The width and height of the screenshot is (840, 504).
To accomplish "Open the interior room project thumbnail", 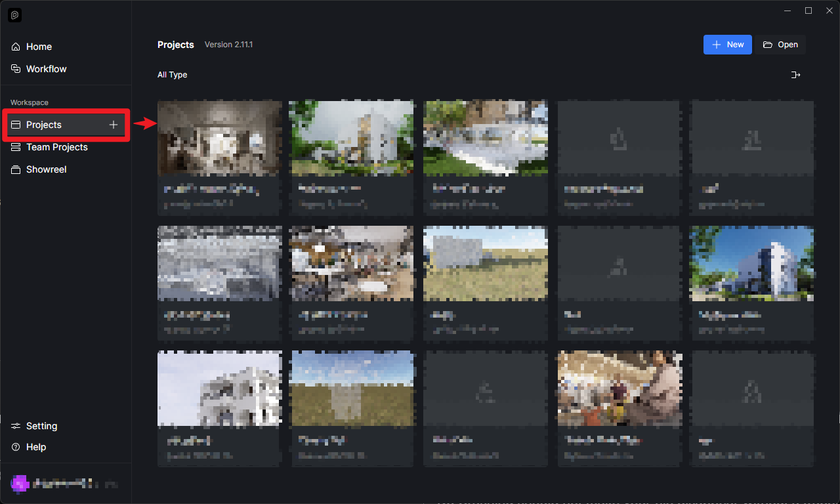I will point(220,138).
